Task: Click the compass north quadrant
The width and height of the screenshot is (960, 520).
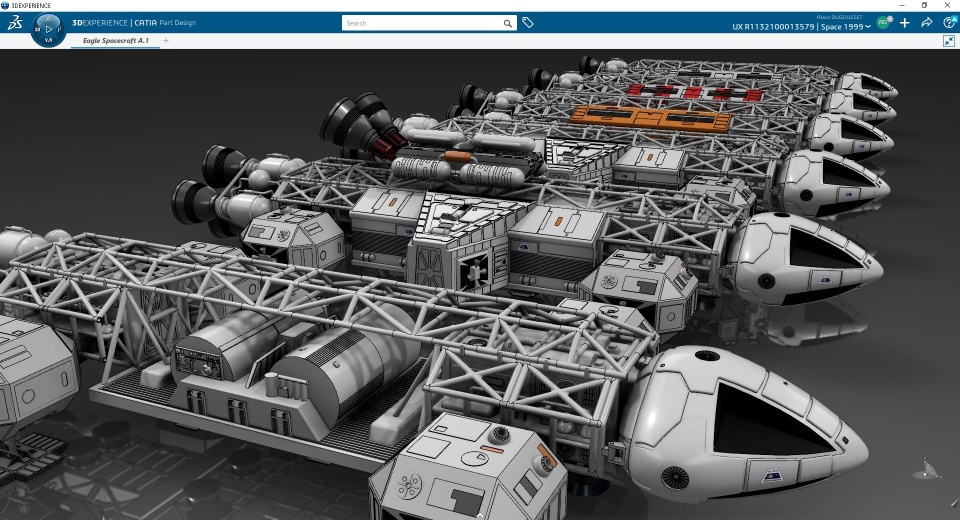Action: [x=48, y=18]
